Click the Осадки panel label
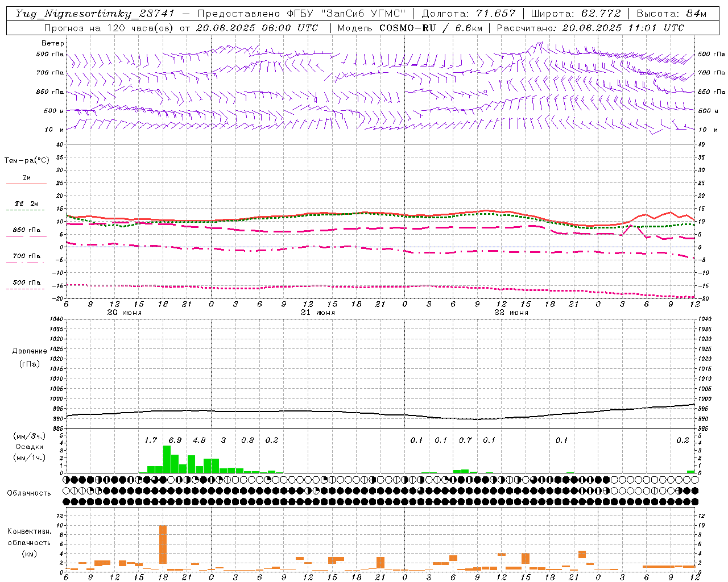 [x=28, y=447]
